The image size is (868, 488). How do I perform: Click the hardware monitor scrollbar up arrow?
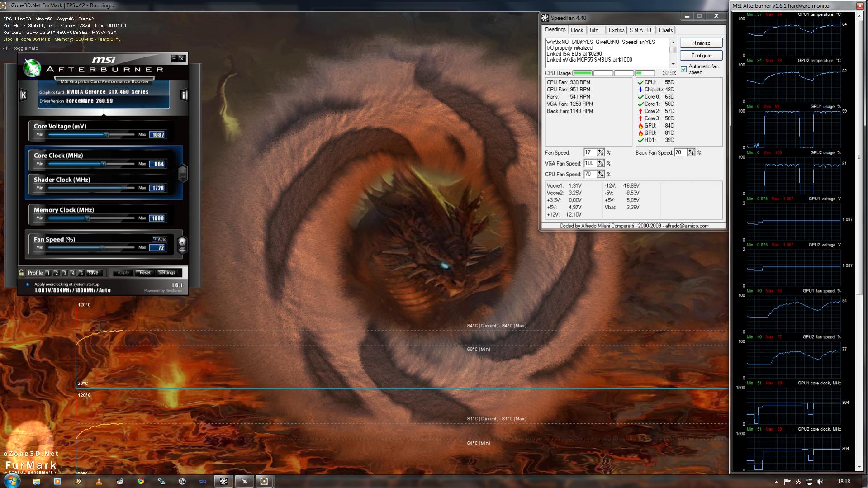(859, 17)
